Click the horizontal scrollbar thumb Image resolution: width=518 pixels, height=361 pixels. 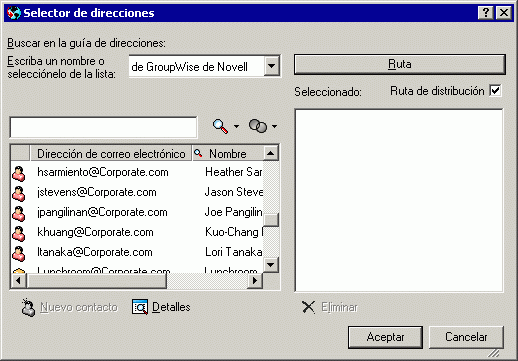tap(96, 281)
